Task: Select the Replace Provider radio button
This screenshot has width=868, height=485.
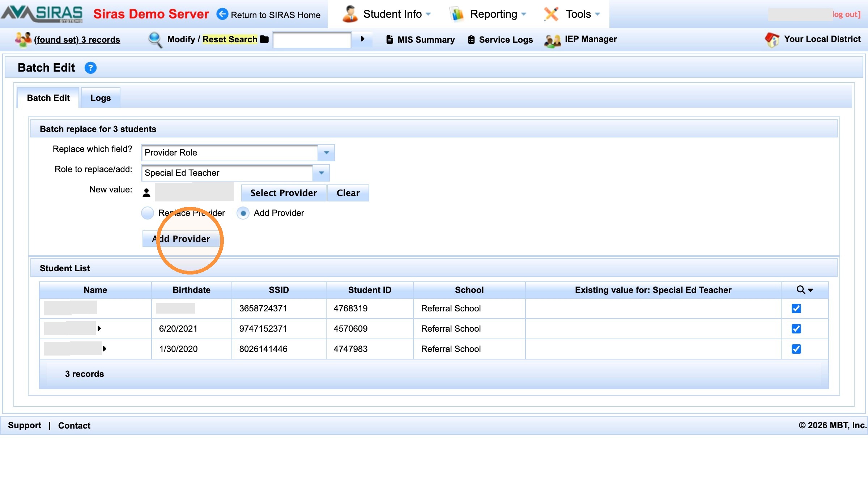Action: 148,213
